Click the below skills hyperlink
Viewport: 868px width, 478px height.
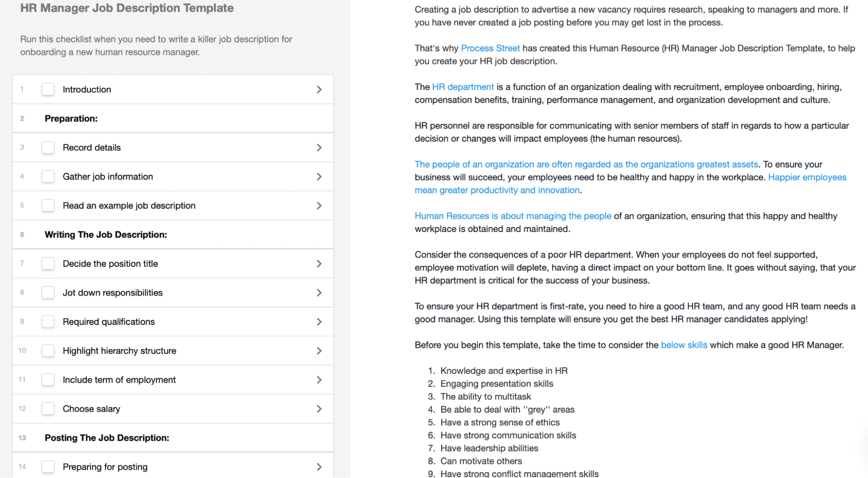click(683, 345)
